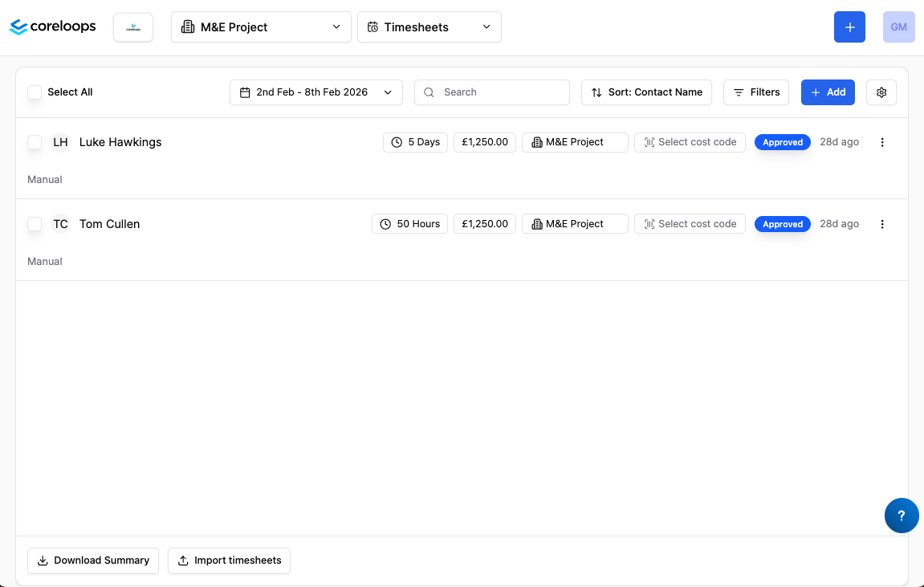Select cost code for Luke Hawkings
The width and height of the screenshot is (924, 587).
(690, 142)
